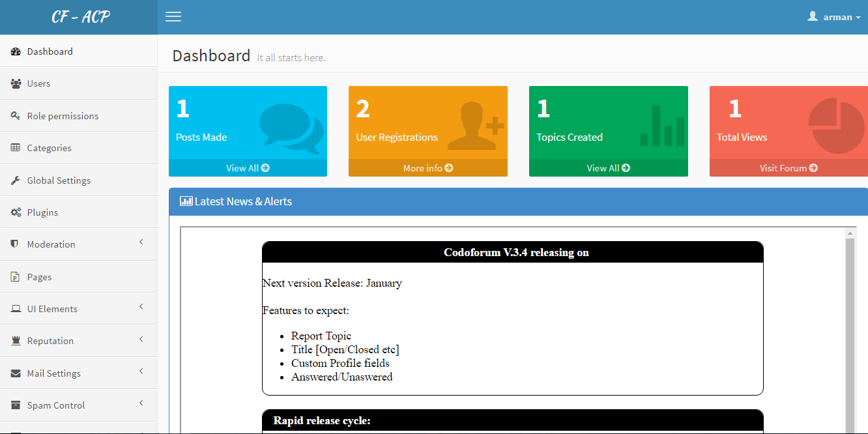Click the Moderation shield icon

15,244
